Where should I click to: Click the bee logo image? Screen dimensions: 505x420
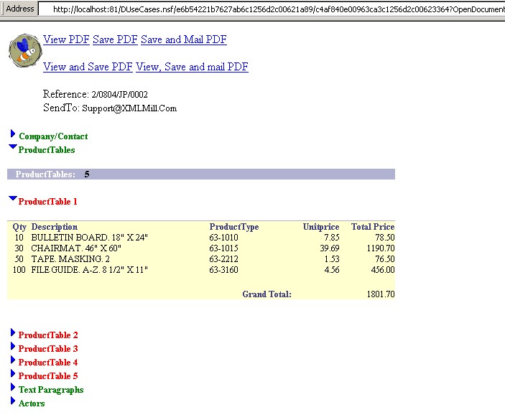(x=25, y=50)
